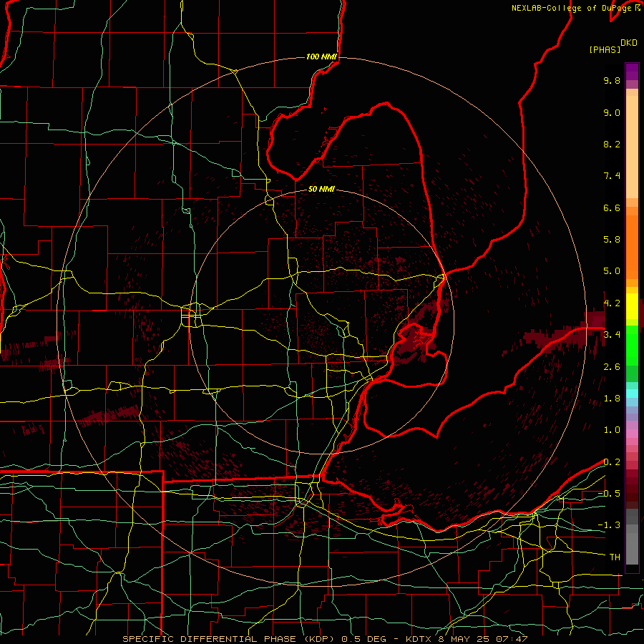The image size is (644, 644).
Task: Click the purple top segment of colorbar
Action: point(632,72)
